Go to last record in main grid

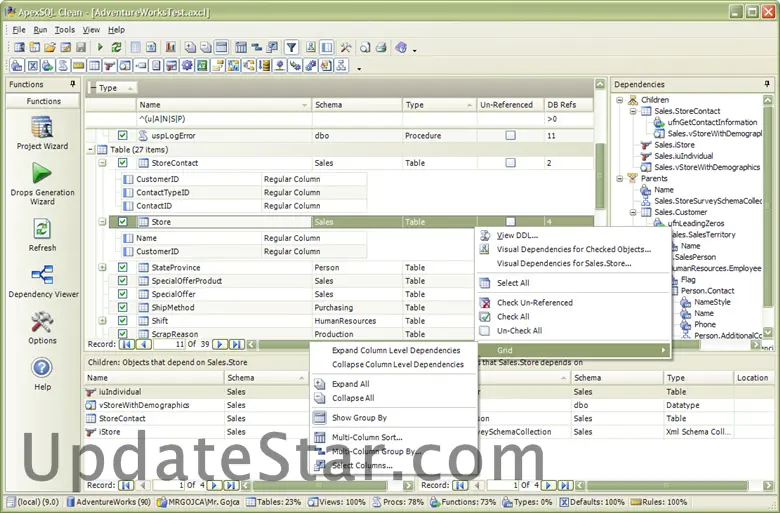point(236,344)
